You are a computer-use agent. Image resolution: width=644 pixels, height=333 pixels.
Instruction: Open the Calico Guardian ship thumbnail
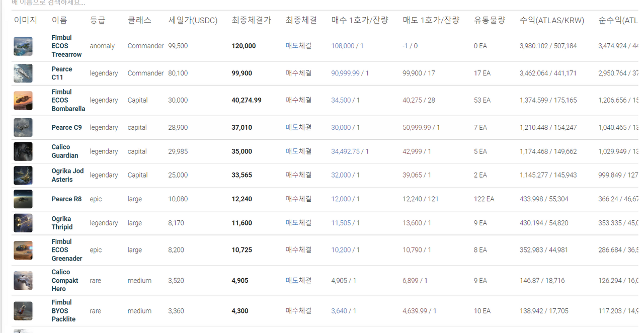click(23, 151)
